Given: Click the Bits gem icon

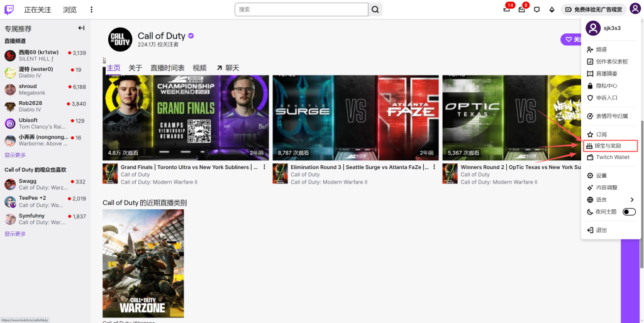Looking at the screenshot, I should coord(552,9).
